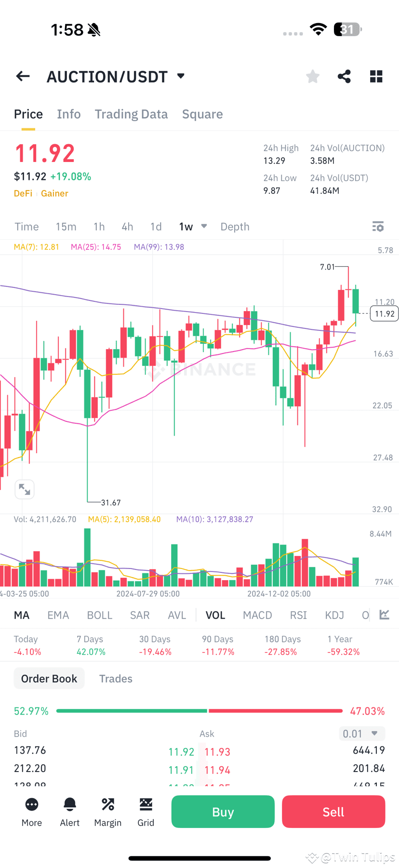Screen dimensions: 399x868
Task: Click the buy/sell ratio bar
Action: pyautogui.click(x=199, y=710)
